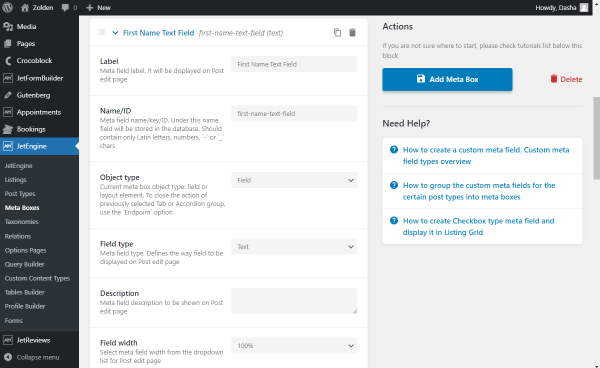Click the Collapse menu arrow icon
600x368 pixels.
[8, 357]
